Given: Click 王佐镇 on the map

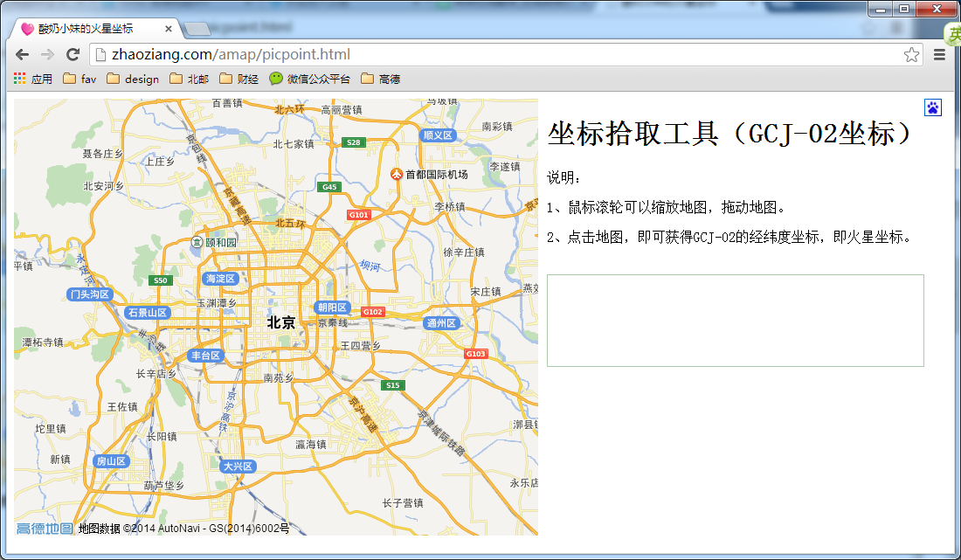Looking at the screenshot, I should click(x=122, y=407).
